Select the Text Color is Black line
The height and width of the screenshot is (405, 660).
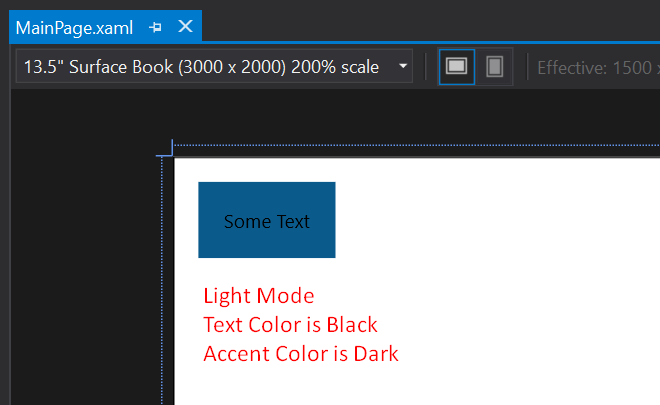click(290, 325)
